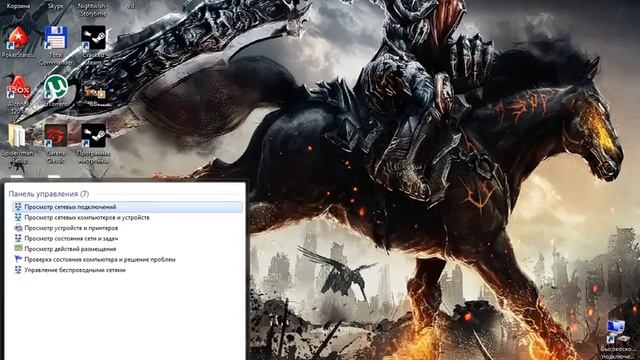Click the Панель управления (7) group header
Image resolution: width=640 pixels, height=360 pixels.
[x=49, y=194]
